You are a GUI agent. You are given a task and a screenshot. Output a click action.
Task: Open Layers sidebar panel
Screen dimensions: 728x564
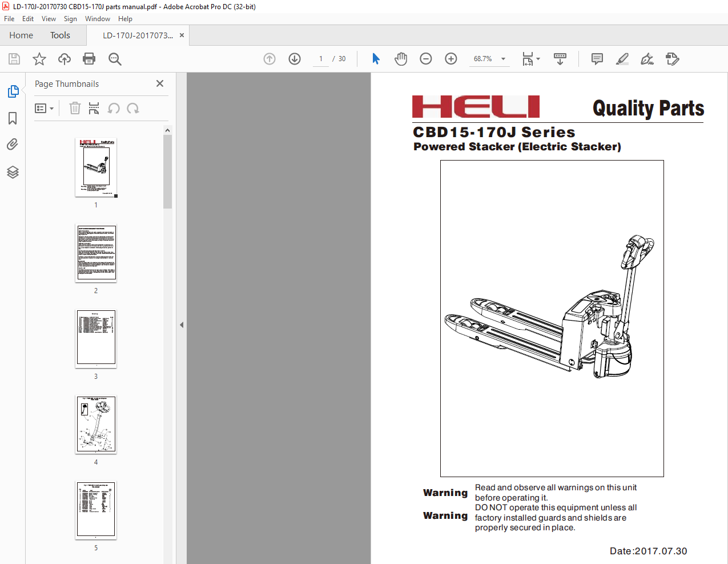pos(13,172)
